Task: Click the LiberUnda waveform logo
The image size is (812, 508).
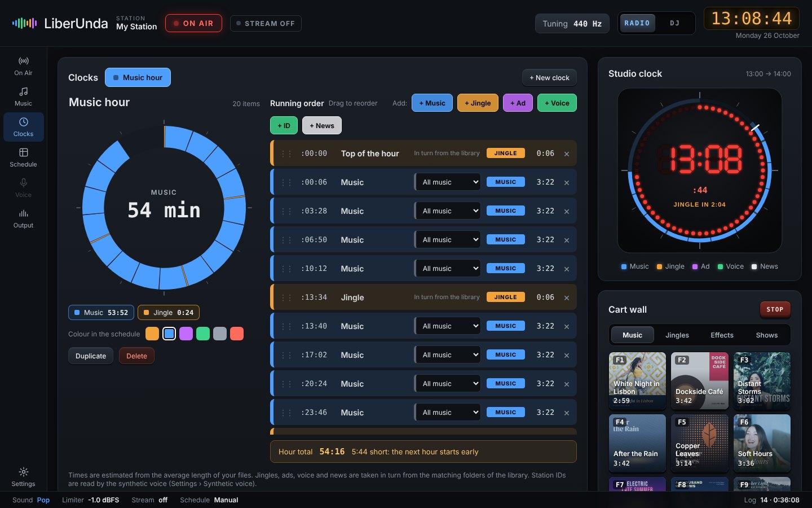Action: [24, 23]
